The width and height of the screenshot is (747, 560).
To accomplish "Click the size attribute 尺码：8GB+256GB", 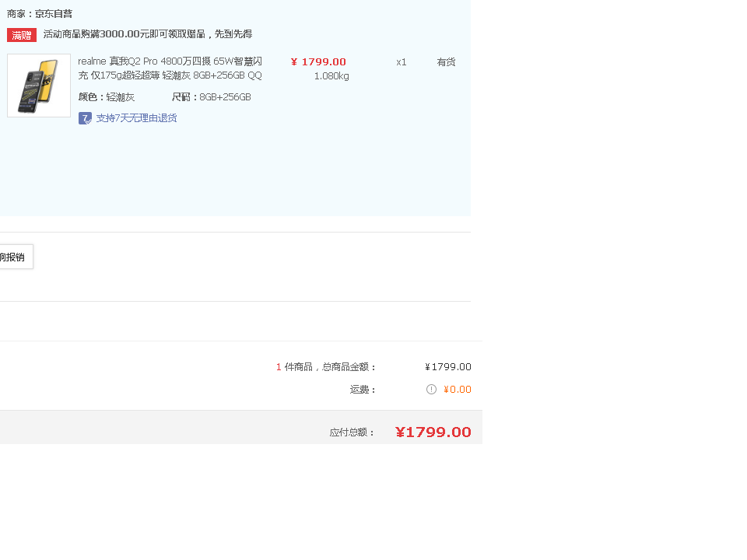I will coord(212,97).
